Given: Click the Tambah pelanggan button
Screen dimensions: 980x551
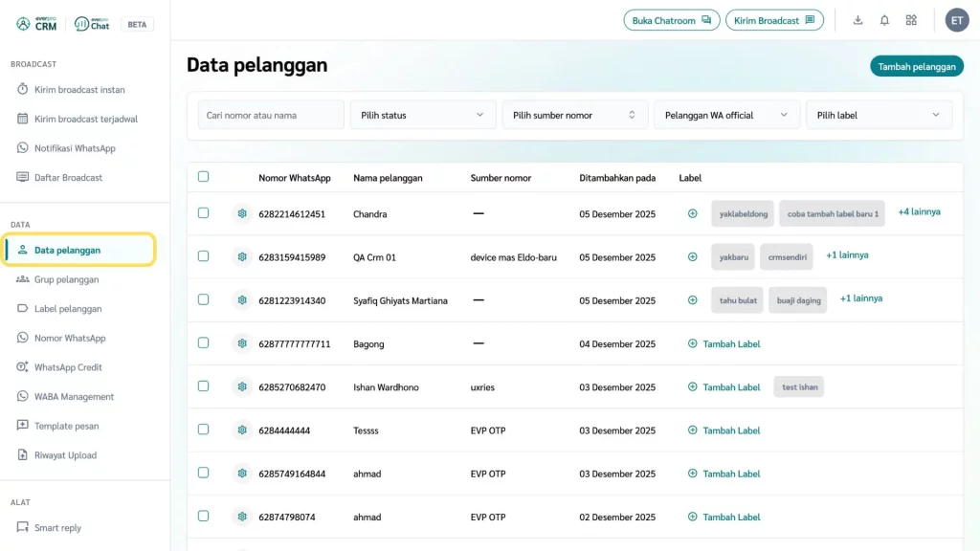Looking at the screenshot, I should [916, 66].
